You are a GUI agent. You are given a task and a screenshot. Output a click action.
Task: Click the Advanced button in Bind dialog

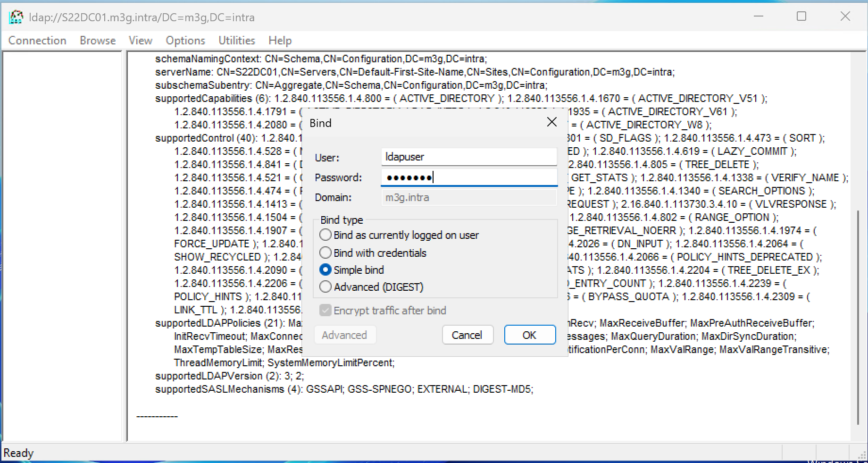tap(344, 335)
